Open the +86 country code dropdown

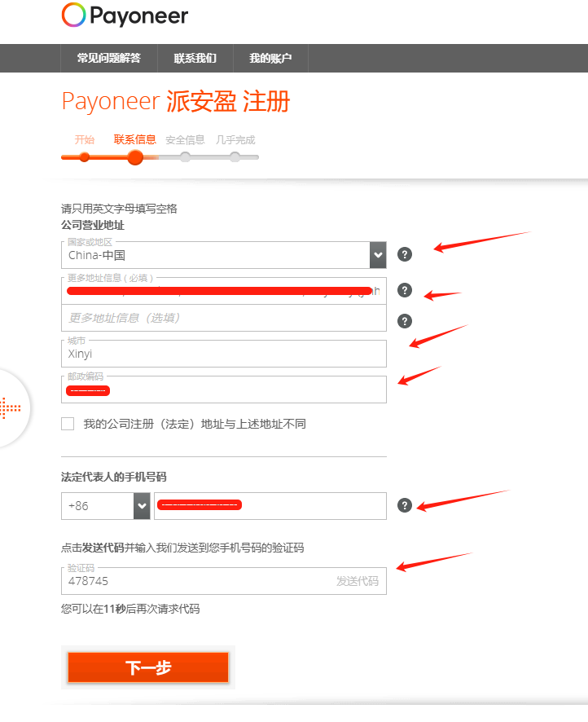(143, 505)
